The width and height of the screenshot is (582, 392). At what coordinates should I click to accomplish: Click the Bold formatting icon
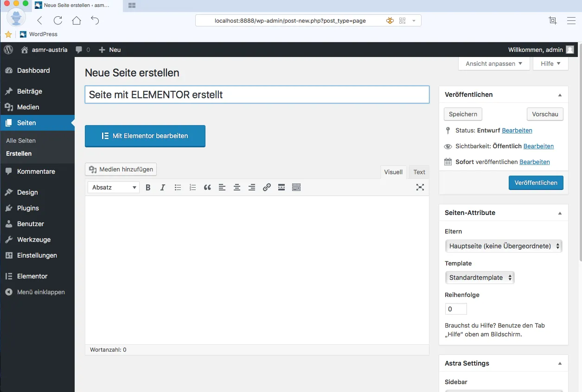click(148, 187)
